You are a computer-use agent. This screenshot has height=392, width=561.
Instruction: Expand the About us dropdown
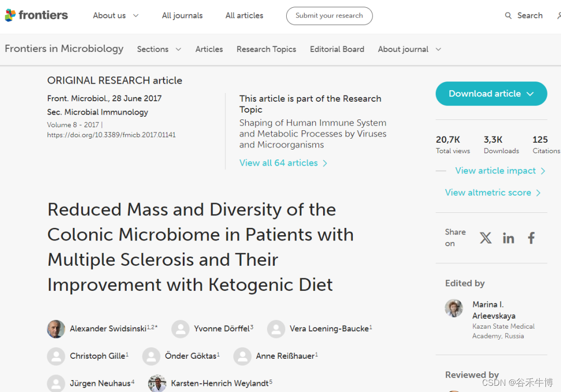[116, 16]
